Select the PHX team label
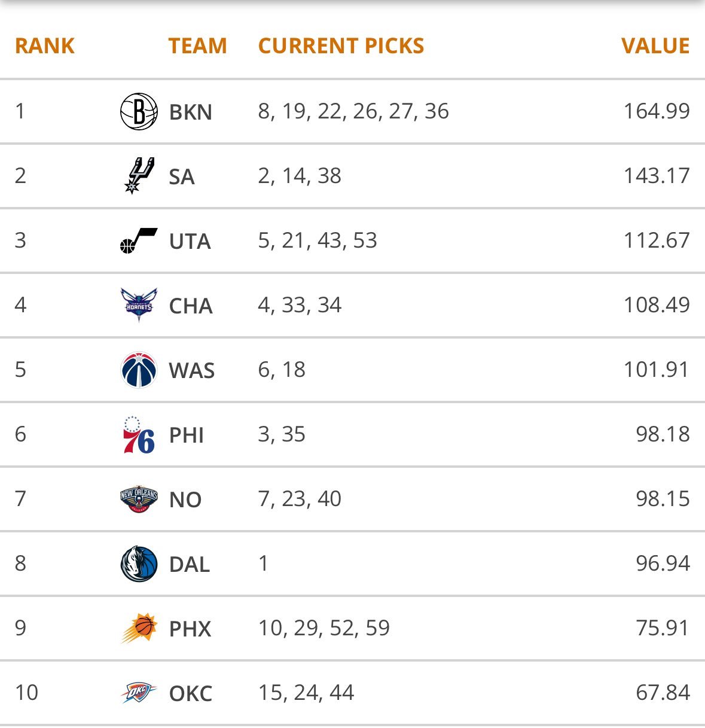Viewport: 705px width, 728px height. click(x=190, y=629)
